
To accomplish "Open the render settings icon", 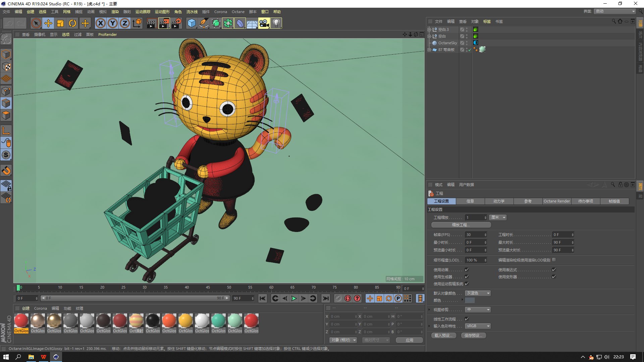I will (x=176, y=23).
